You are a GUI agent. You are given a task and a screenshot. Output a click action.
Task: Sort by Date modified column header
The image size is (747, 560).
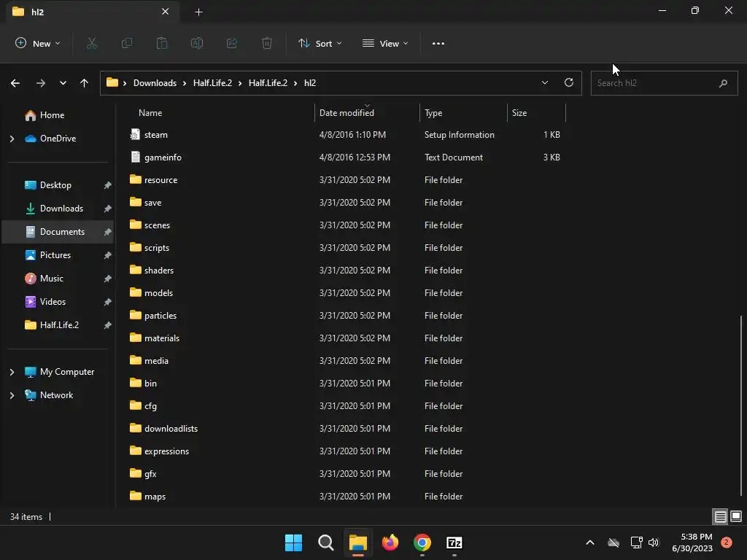tap(347, 113)
